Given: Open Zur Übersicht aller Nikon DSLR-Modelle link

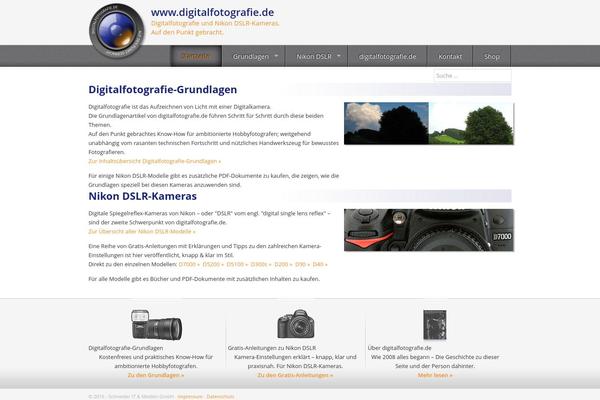Looking at the screenshot, I should (142, 231).
